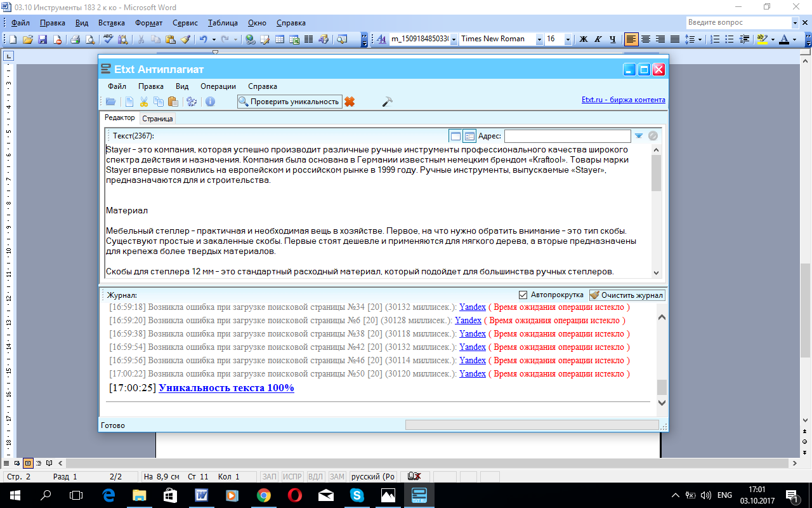Cancel check with red X icon
Screen dimensions: 812x508
[x=350, y=102]
